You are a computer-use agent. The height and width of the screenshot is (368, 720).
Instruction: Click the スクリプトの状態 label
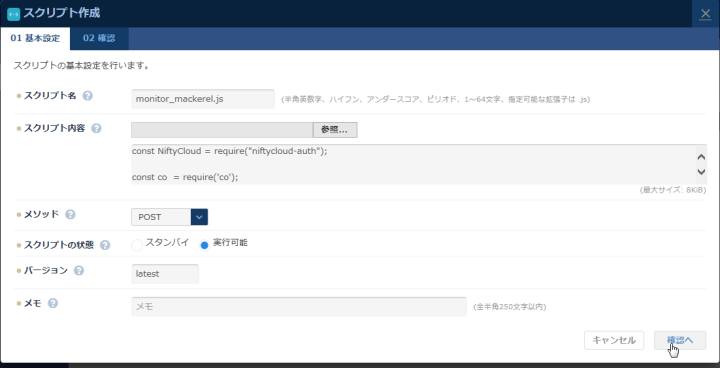coord(59,245)
